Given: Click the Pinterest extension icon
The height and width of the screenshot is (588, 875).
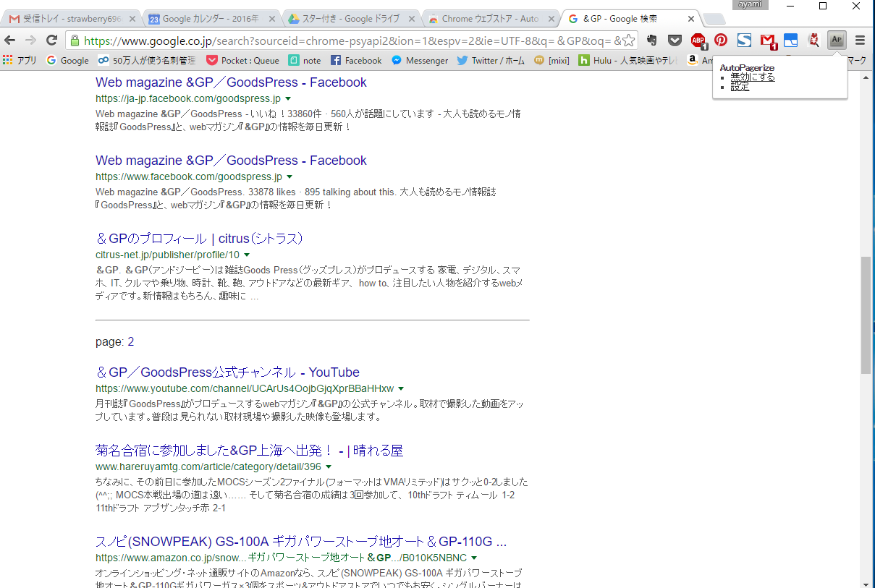Looking at the screenshot, I should [721, 41].
